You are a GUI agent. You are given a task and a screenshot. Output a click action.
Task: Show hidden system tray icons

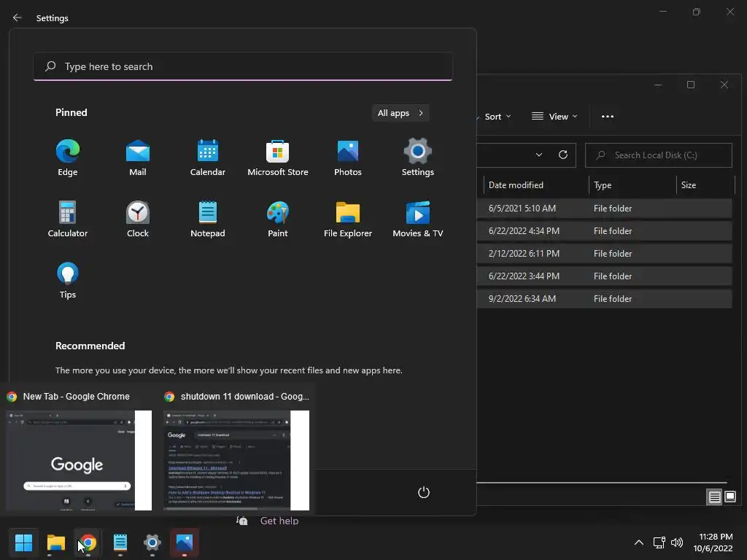click(x=639, y=542)
